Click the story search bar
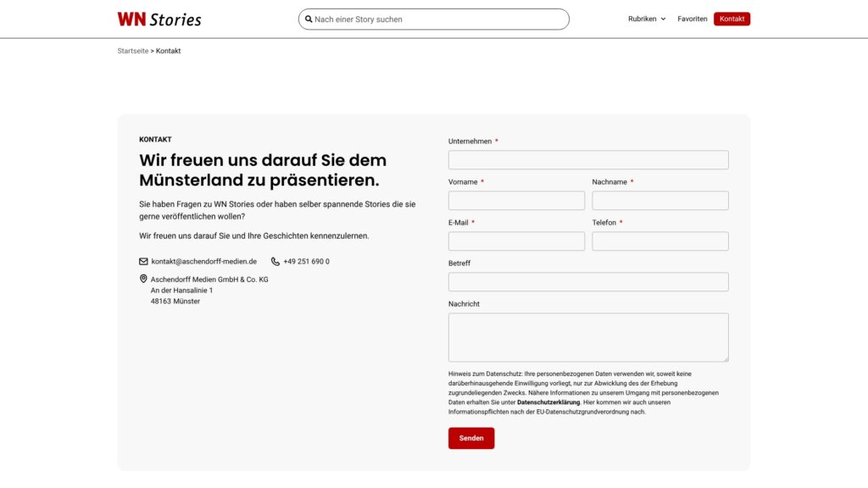This screenshot has height=488, width=868. pyautogui.click(x=433, y=18)
